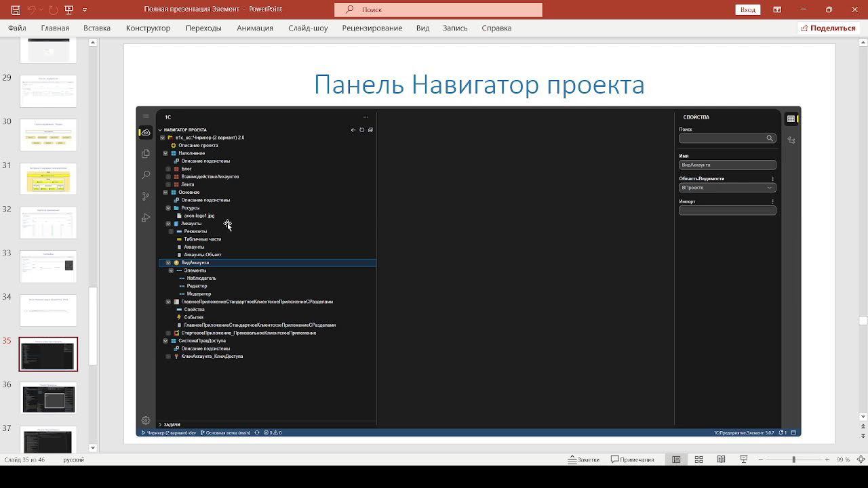Go to the Переходы tab
The width and height of the screenshot is (868, 488).
[203, 28]
